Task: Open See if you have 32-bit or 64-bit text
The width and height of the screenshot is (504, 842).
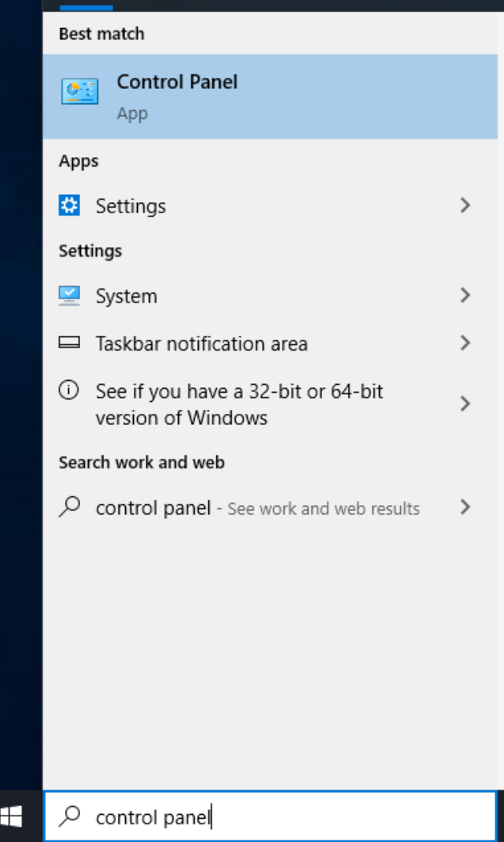Action: 239,404
